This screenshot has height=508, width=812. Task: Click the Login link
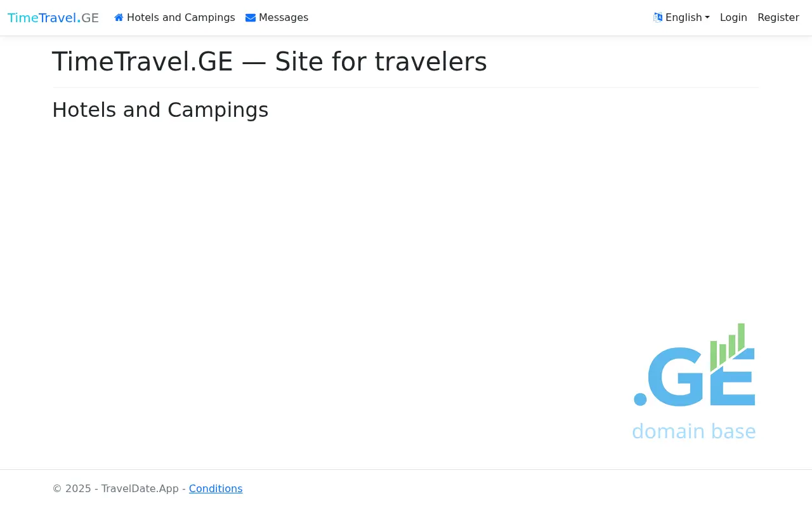tap(733, 18)
